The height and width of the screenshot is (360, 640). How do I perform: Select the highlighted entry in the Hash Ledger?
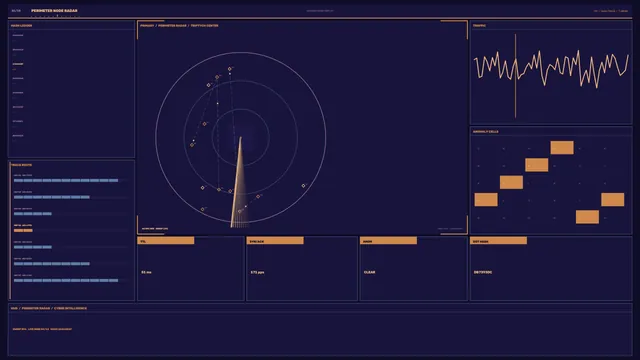coord(18,64)
